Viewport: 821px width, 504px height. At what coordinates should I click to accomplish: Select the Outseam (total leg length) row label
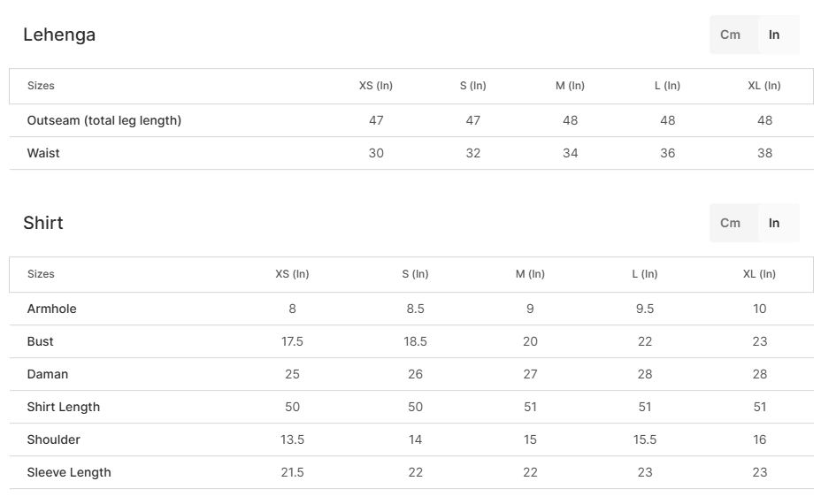coord(104,120)
